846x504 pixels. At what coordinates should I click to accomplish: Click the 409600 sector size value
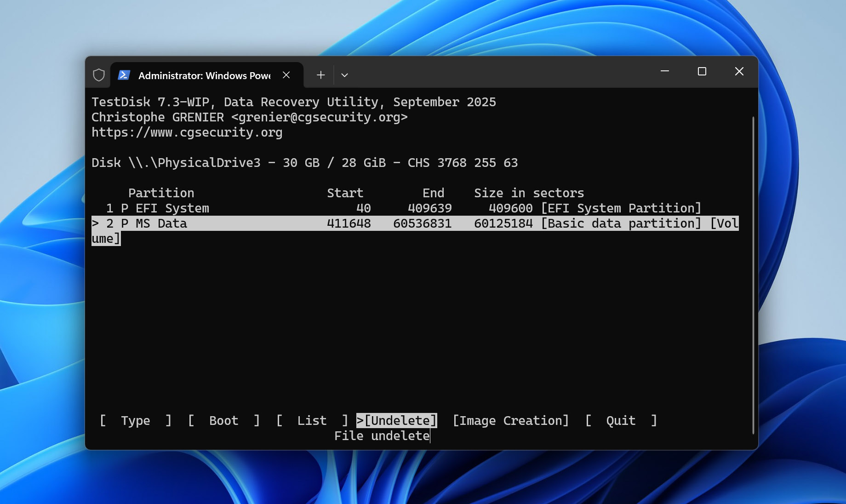pyautogui.click(x=511, y=208)
